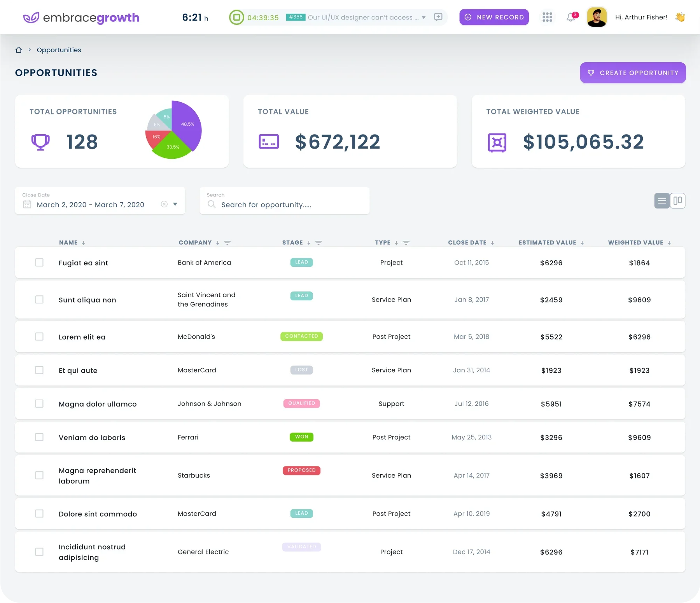Open Arthur Fisher's profile avatar
This screenshot has height=603, width=700.
pyautogui.click(x=597, y=18)
